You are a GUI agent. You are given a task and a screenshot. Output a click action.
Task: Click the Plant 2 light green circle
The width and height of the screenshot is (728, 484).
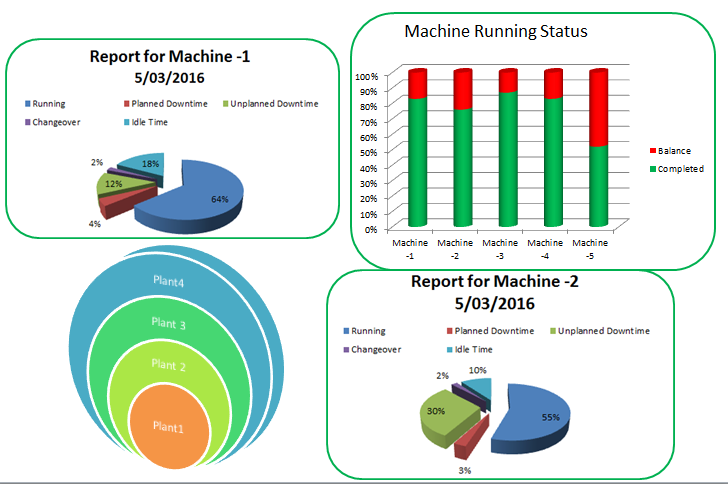(170, 366)
